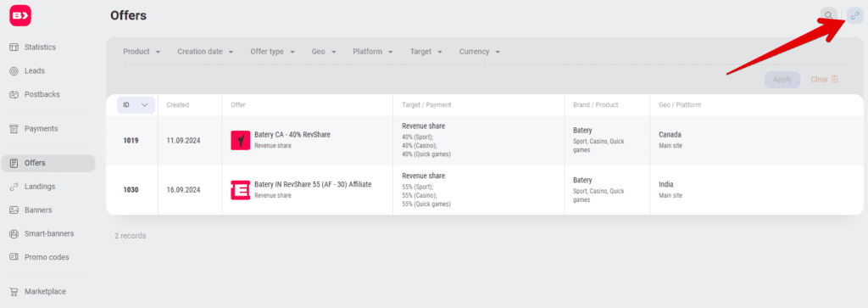Image resolution: width=868 pixels, height=308 pixels.
Task: Click the date 16.09.2024
Action: tap(184, 190)
